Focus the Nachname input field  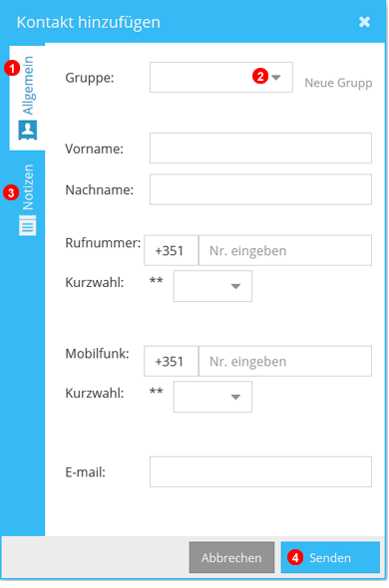click(x=260, y=189)
